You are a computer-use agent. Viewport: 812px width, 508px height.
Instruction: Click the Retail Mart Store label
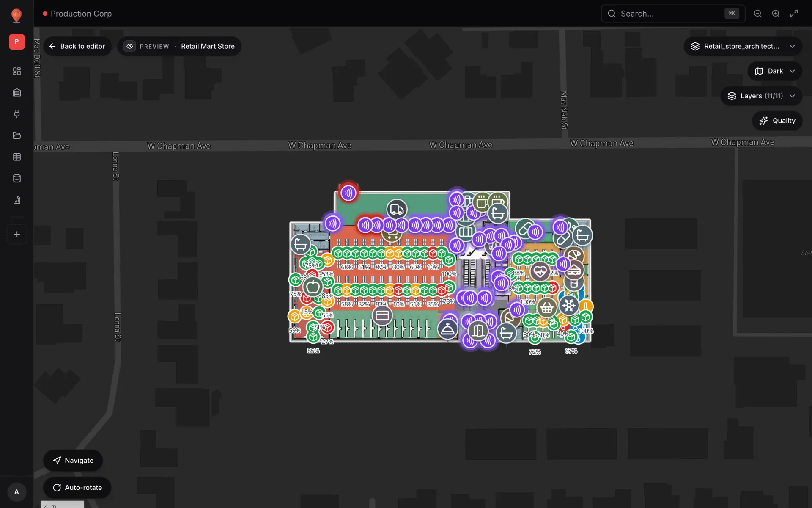(x=208, y=46)
